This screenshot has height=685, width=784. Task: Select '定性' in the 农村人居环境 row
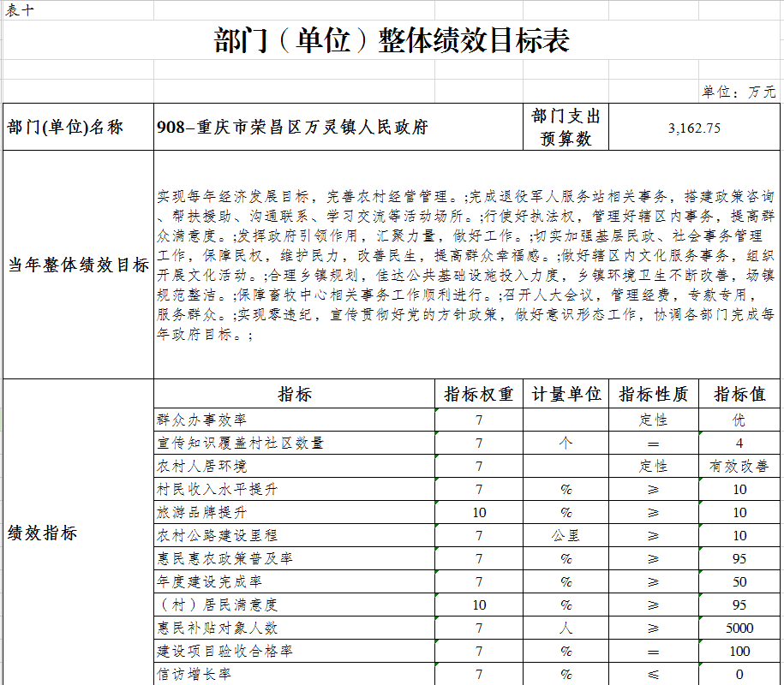click(654, 466)
